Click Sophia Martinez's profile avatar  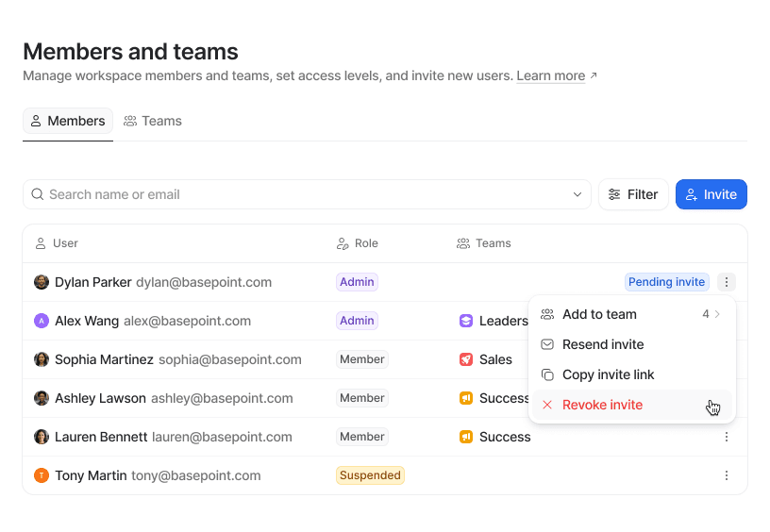tap(42, 359)
